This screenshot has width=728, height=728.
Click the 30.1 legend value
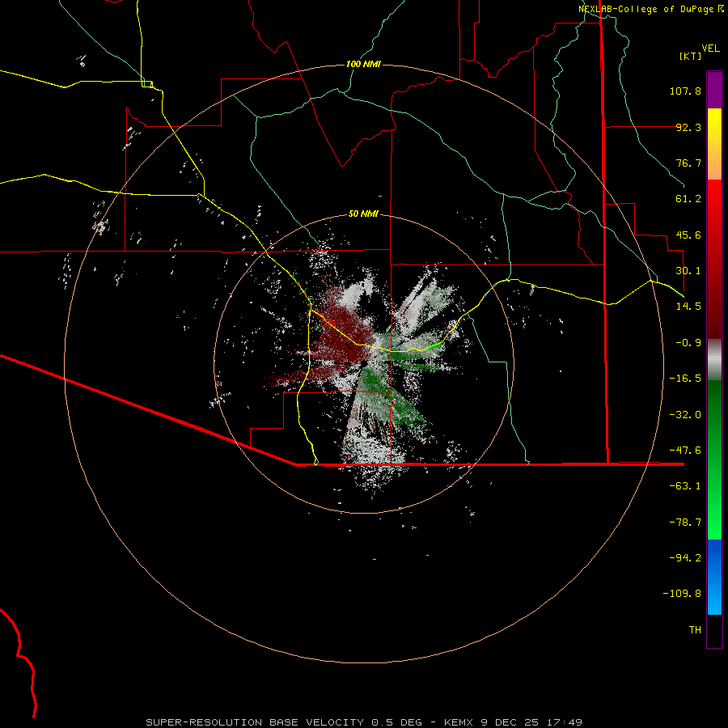688,271
